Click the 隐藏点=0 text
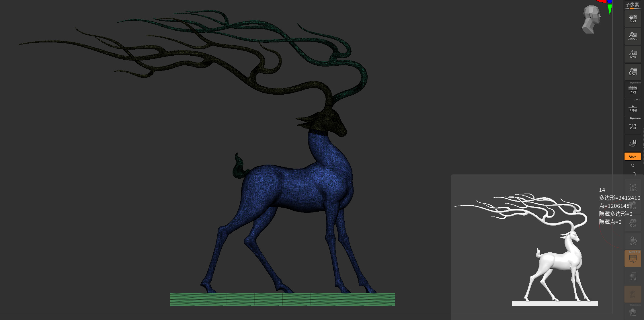This screenshot has height=320, width=644. pos(610,222)
